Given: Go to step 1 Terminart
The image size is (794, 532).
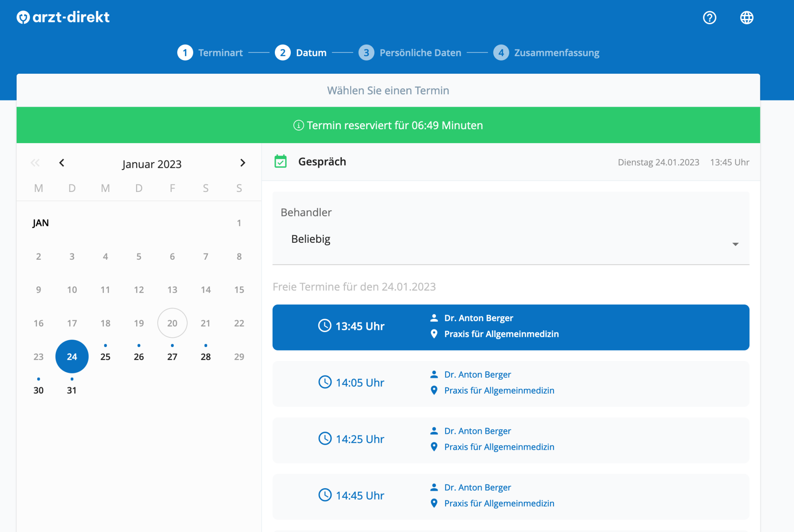Looking at the screenshot, I should pyautogui.click(x=210, y=52).
